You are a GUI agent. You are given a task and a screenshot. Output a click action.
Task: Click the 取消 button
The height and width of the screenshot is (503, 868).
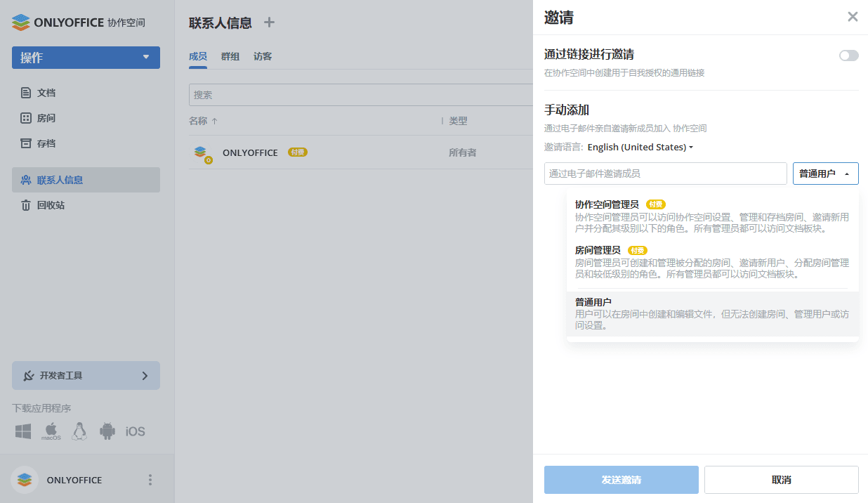782,480
